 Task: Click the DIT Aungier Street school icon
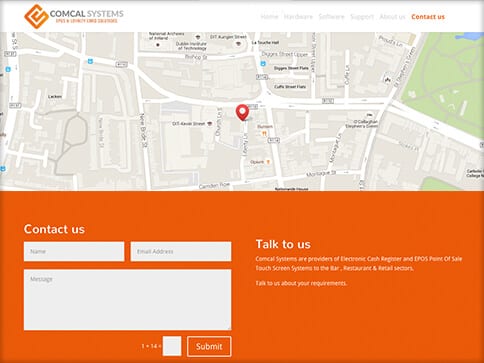tap(238, 44)
